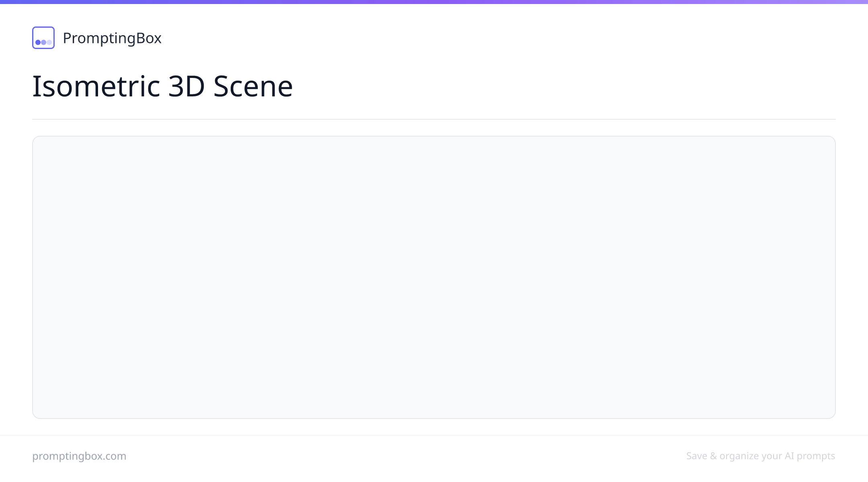This screenshot has height=482, width=868.
Task: Click the word "prompts" in footer tagline
Action: point(816,456)
